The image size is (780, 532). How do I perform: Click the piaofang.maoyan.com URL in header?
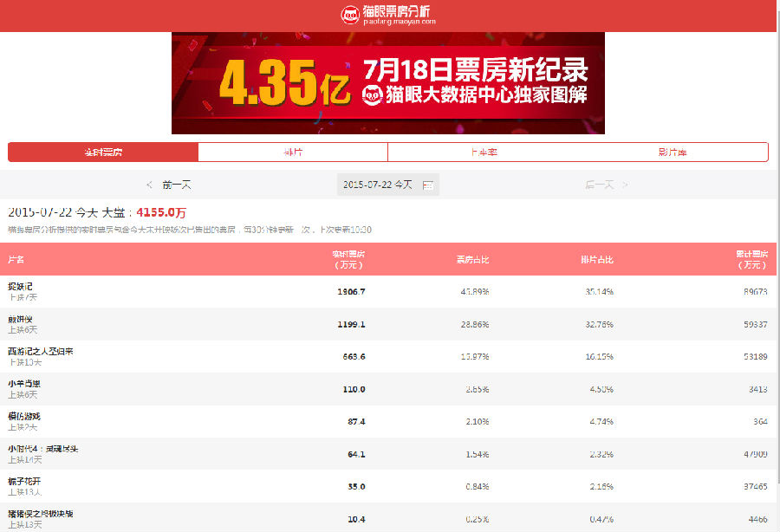(x=400, y=22)
